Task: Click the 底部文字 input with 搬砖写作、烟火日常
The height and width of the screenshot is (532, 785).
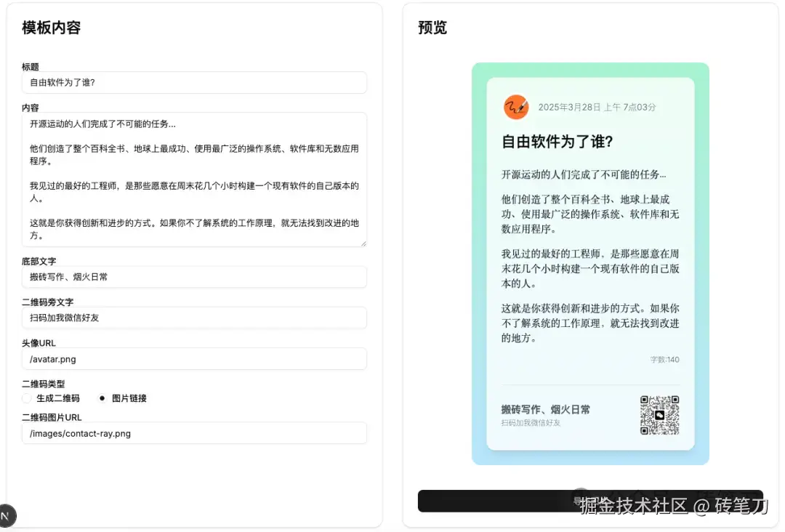Action: [x=194, y=277]
